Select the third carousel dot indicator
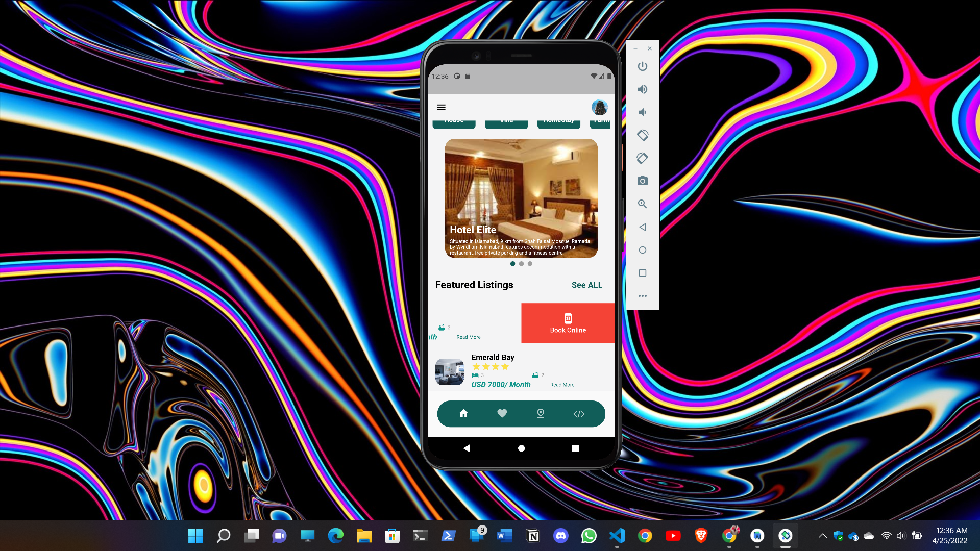The image size is (980, 551). 530,264
